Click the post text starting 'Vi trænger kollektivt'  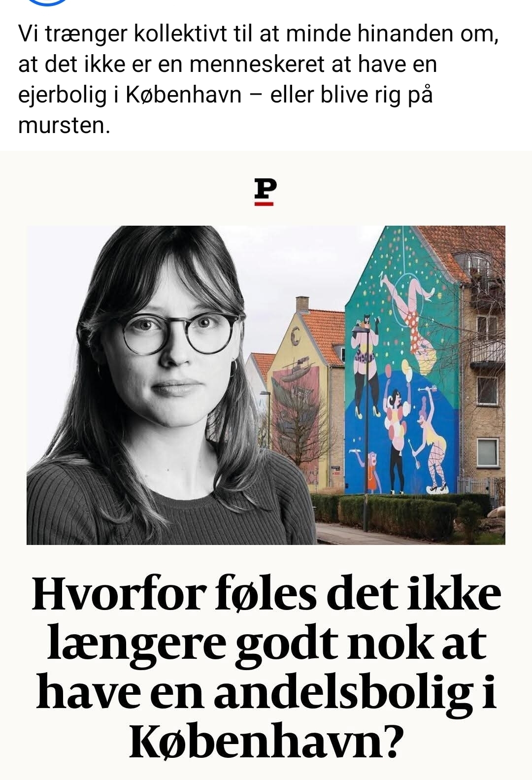(x=259, y=79)
